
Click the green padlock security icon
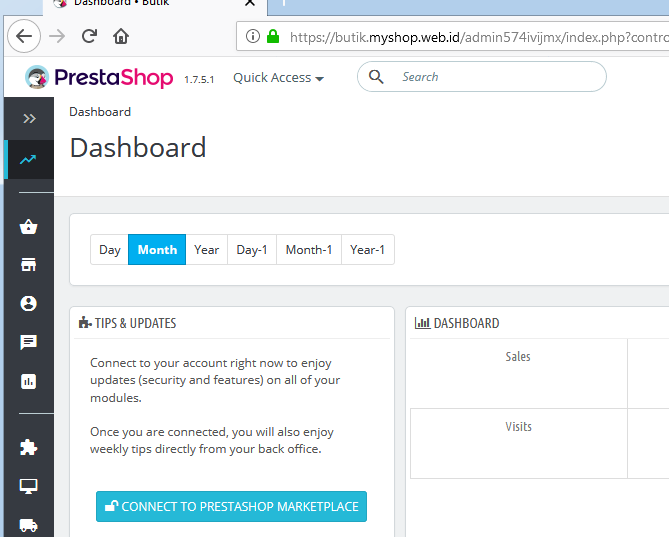click(x=273, y=36)
